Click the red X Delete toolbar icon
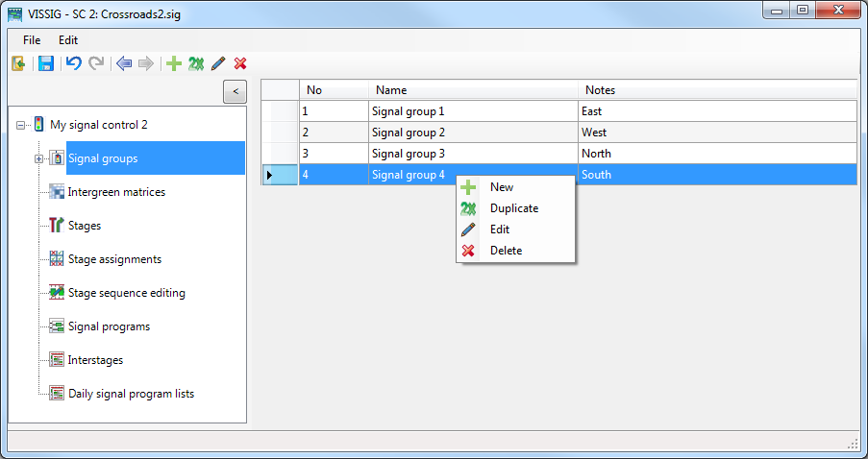 click(x=240, y=63)
